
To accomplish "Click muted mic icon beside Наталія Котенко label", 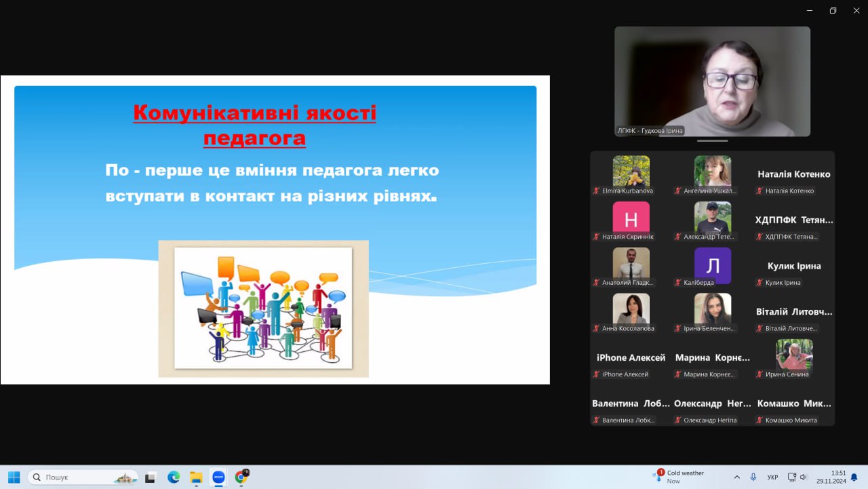I will pos(759,191).
